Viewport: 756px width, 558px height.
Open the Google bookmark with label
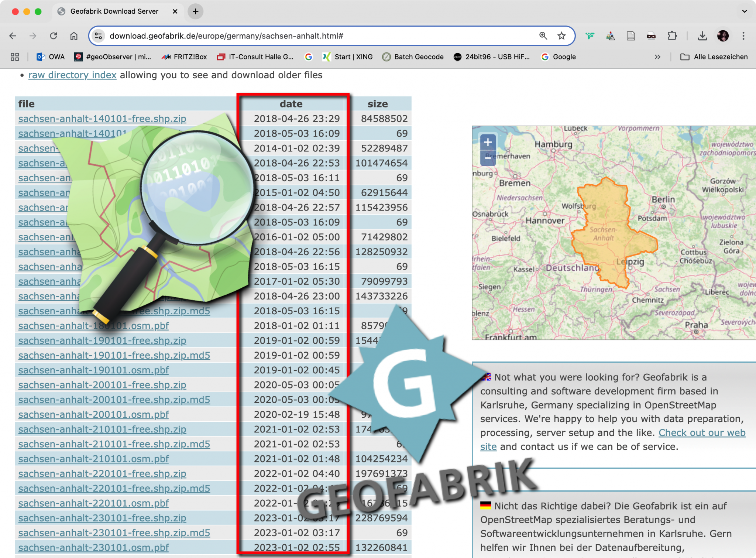559,57
